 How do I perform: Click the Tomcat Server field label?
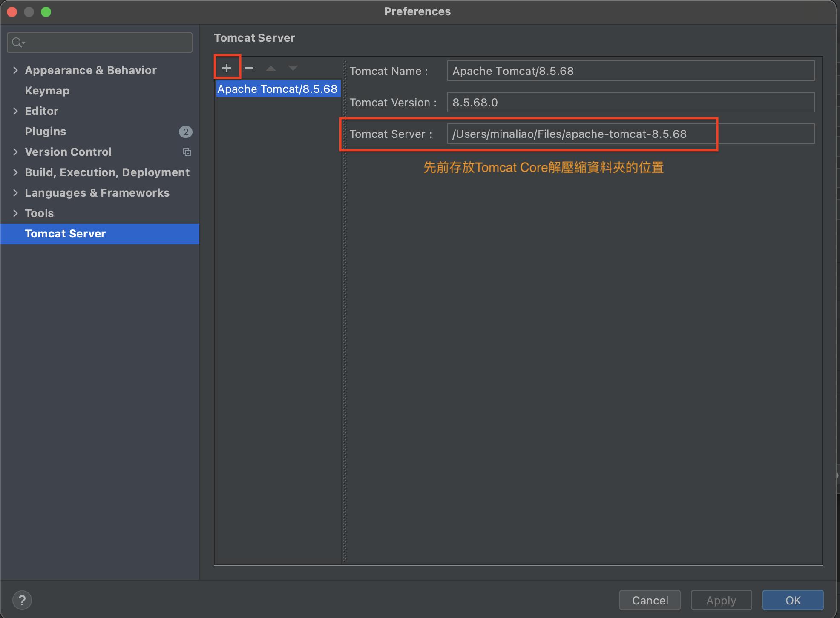click(391, 134)
